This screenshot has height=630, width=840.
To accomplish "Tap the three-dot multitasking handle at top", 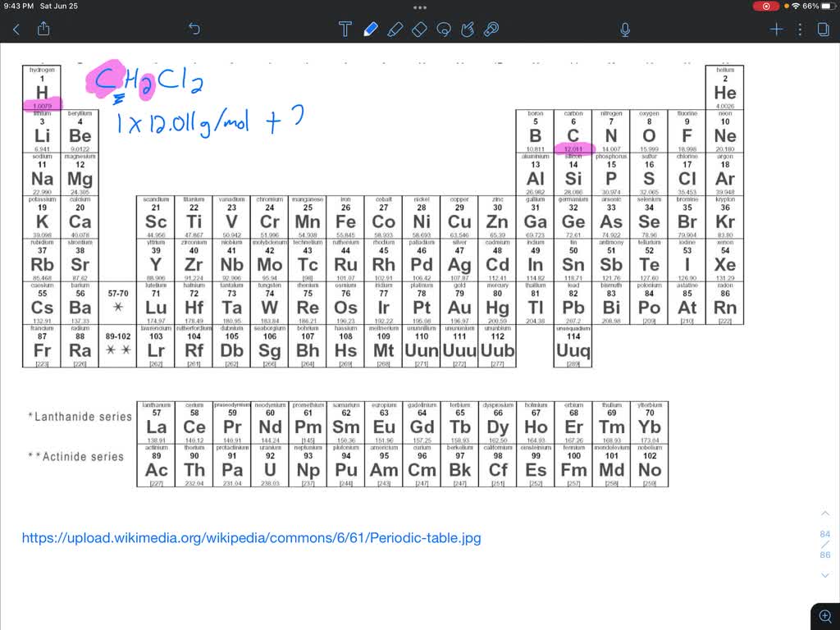I will coord(420,9).
